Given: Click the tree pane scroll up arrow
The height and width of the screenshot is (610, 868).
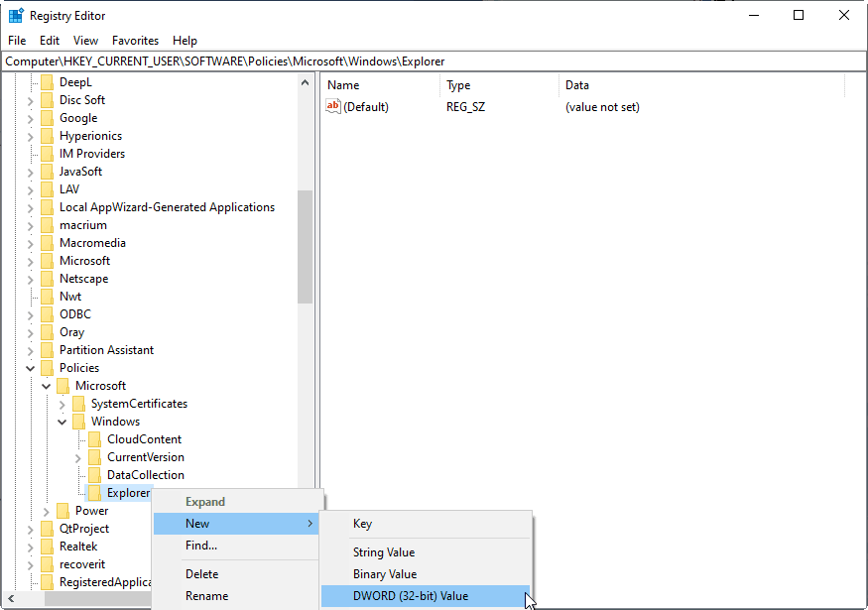Looking at the screenshot, I should [x=305, y=82].
